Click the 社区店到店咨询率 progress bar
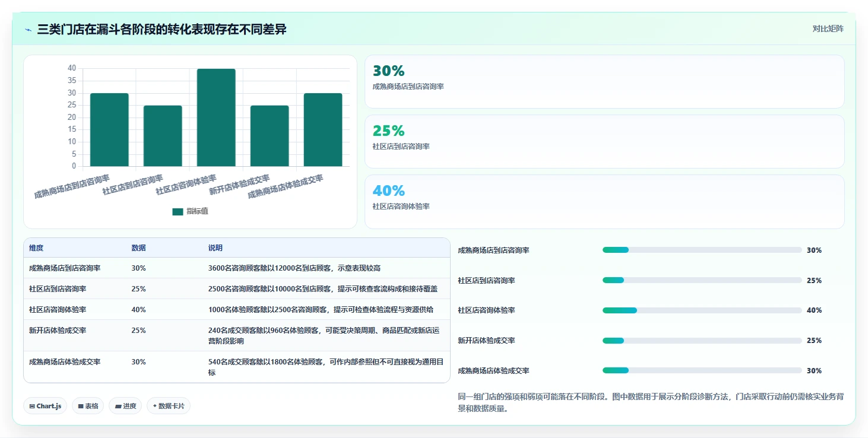This screenshot has height=438, width=868. [x=702, y=280]
